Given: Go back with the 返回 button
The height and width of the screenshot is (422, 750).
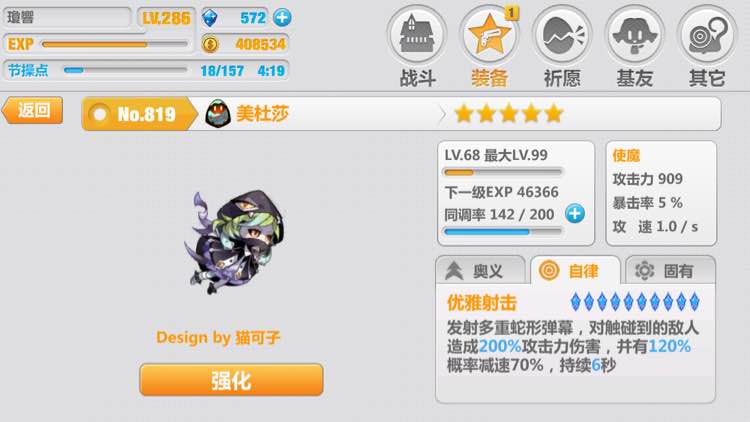Looking at the screenshot, I should pos(33,111).
